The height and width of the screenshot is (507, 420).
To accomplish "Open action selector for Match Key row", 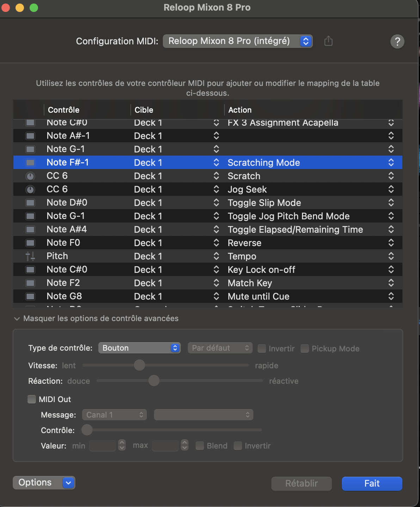I will [391, 283].
